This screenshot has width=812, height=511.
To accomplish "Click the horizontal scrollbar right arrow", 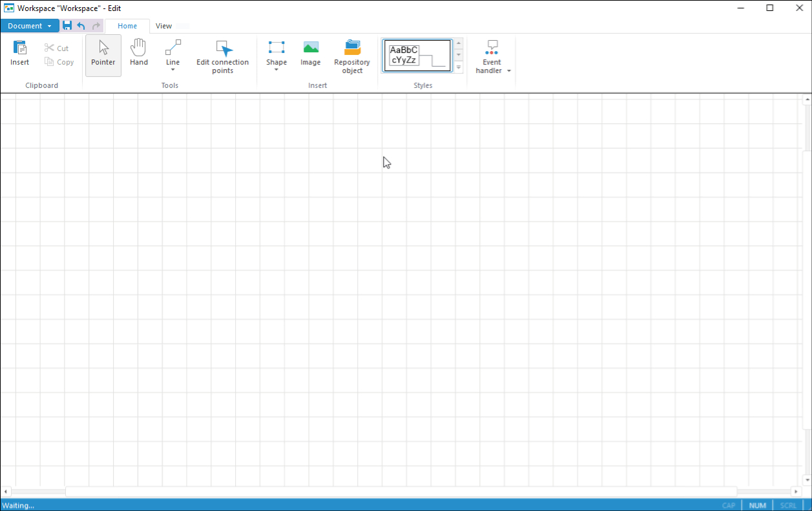I will pos(796,492).
